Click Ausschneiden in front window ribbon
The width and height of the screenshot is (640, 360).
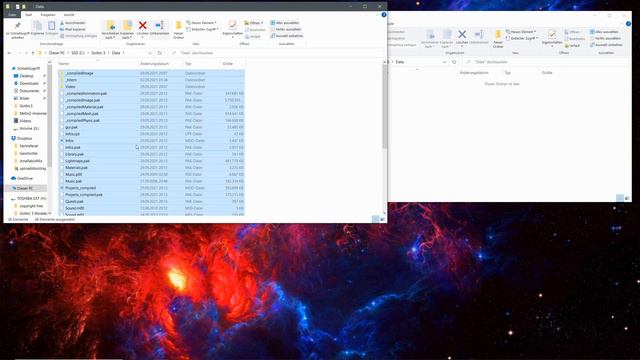click(73, 23)
